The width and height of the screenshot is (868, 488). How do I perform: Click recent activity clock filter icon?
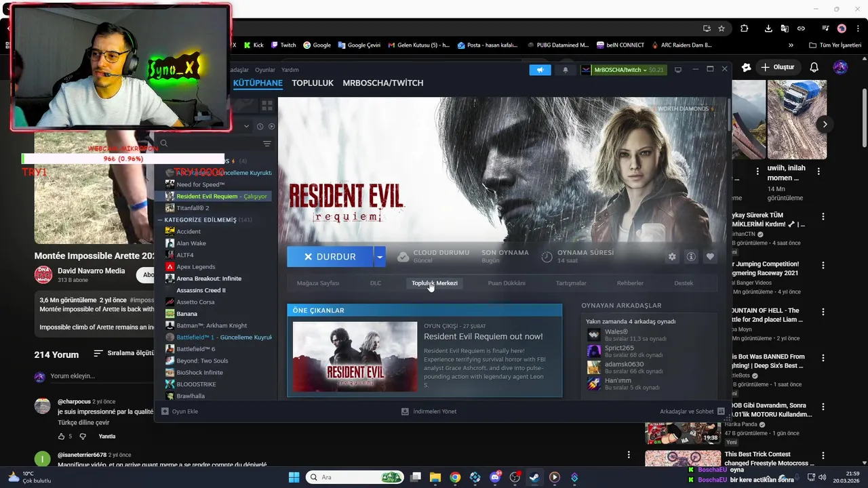pos(260,126)
